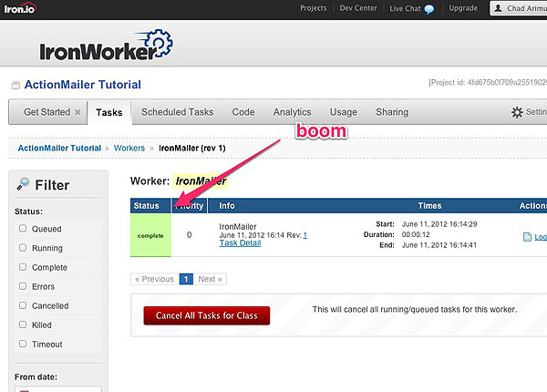Click the Duration value 00:00:12
Screen dimensions: 547x392
click(416, 234)
